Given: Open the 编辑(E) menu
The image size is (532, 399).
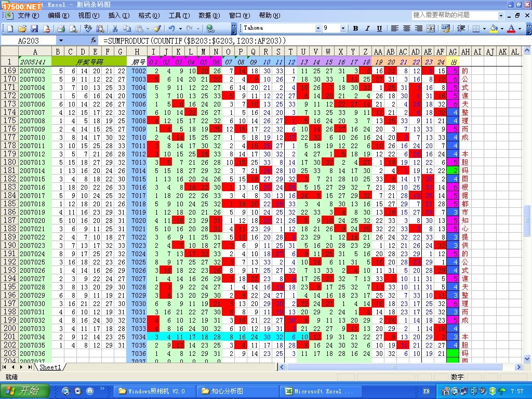Looking at the screenshot, I should [58, 16].
